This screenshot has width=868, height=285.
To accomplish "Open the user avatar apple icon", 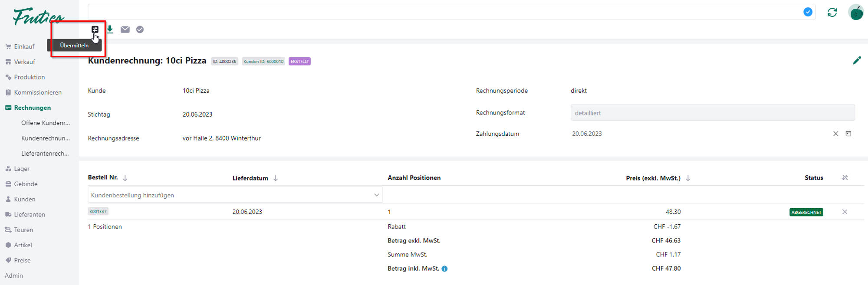I will (855, 13).
